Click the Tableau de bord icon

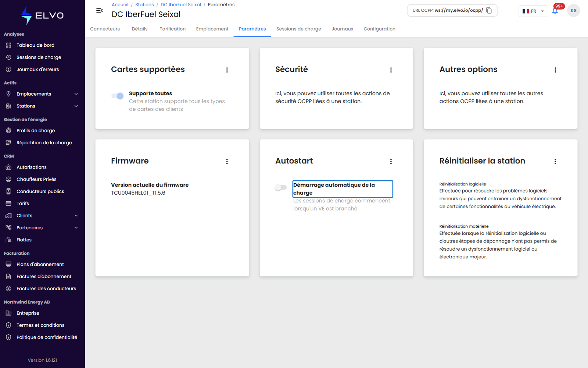point(8,45)
